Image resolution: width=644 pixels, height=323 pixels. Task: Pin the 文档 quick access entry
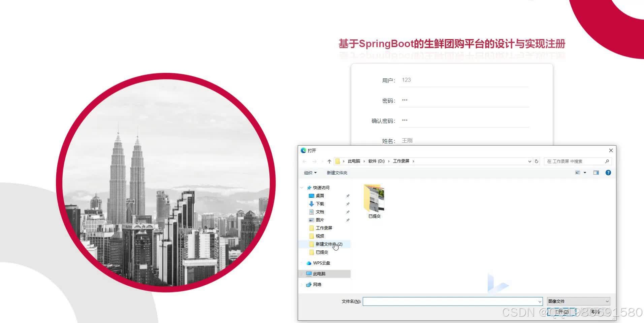(x=348, y=212)
